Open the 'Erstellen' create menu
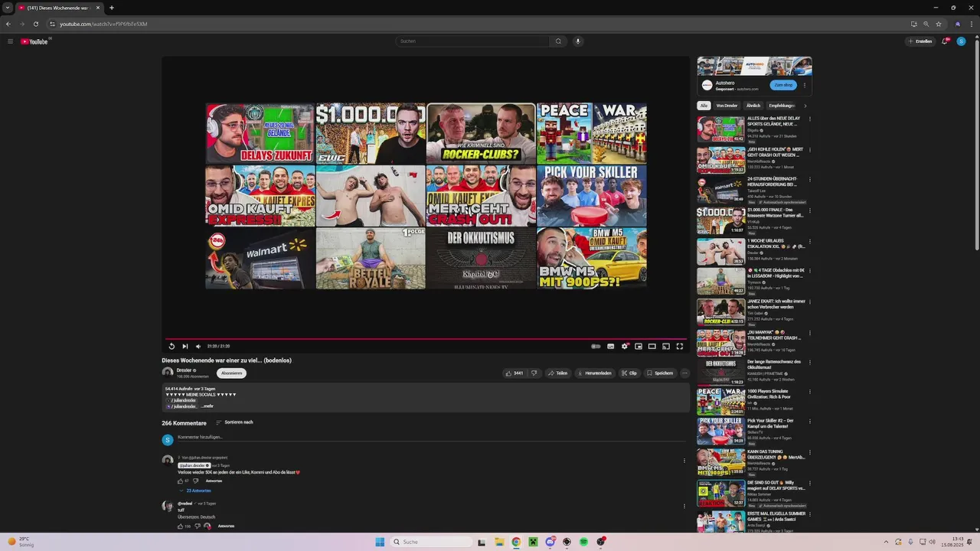Image resolution: width=980 pixels, height=551 pixels. (920, 41)
